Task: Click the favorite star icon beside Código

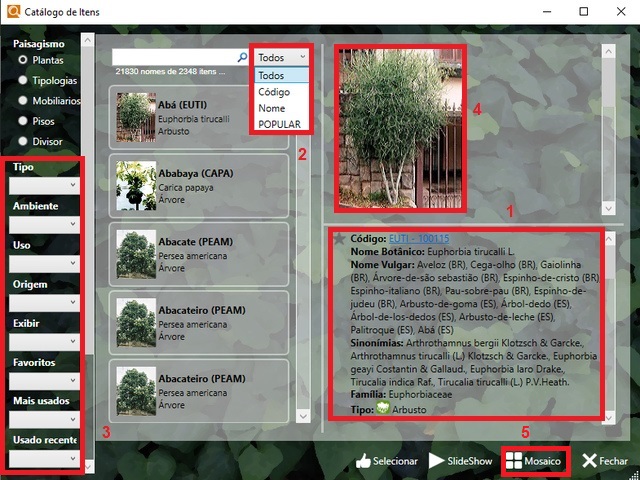Action: click(339, 239)
